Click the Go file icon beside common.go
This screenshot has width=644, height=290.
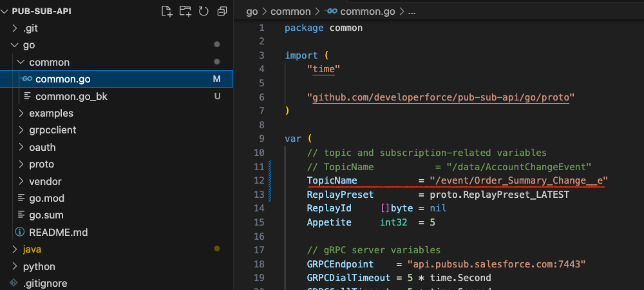pos(26,79)
